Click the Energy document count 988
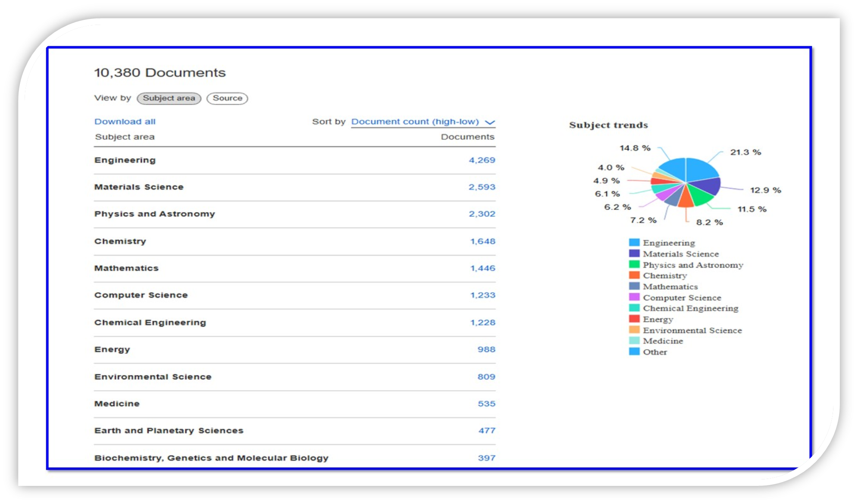The image size is (858, 504). click(x=486, y=350)
